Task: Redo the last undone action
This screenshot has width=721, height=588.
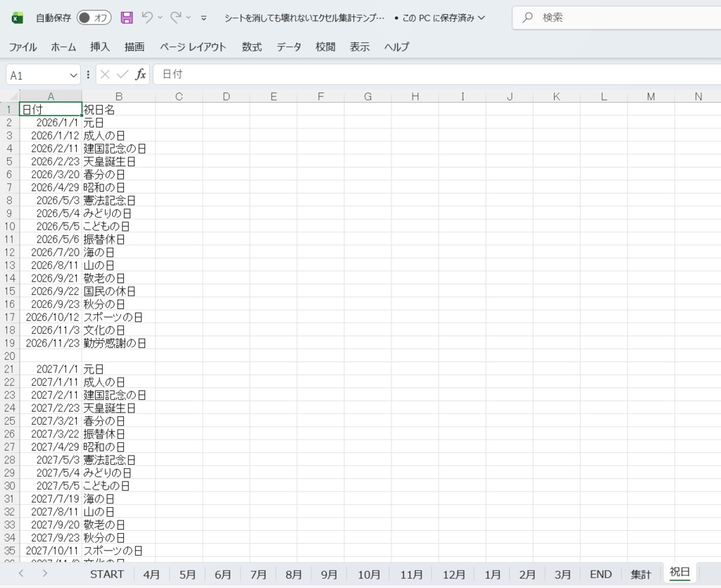Action: click(x=175, y=18)
